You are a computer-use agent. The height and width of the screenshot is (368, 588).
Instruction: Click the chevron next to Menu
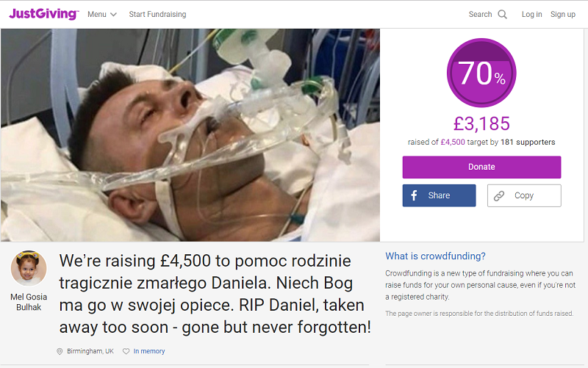(x=113, y=15)
